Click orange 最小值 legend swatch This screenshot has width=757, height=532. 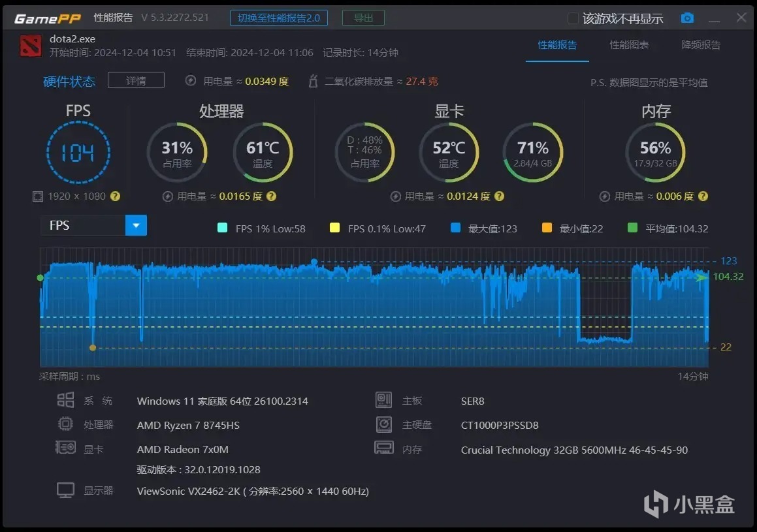click(547, 228)
